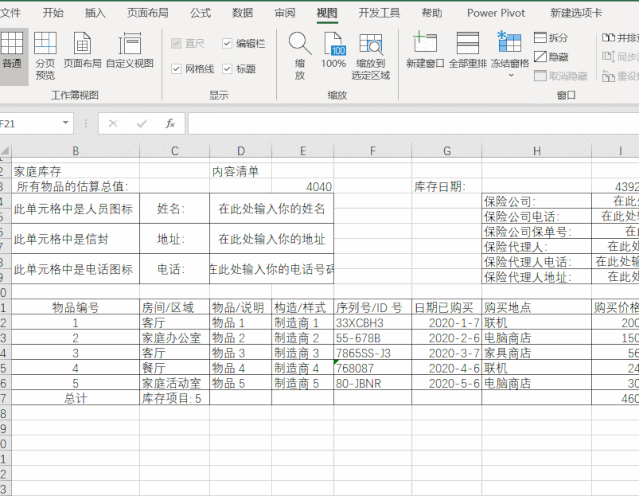Click the Split window button
This screenshot has height=496, width=639.
tap(551, 38)
